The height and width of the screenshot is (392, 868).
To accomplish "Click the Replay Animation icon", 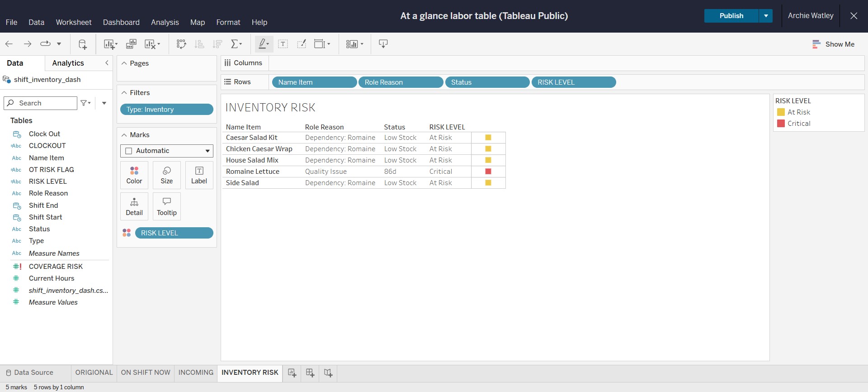I will click(45, 44).
